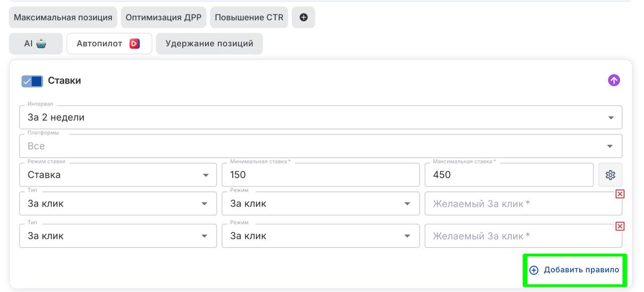Screen dimensions: 644x292
Task: Open bid settings gear icon
Action: tap(610, 175)
